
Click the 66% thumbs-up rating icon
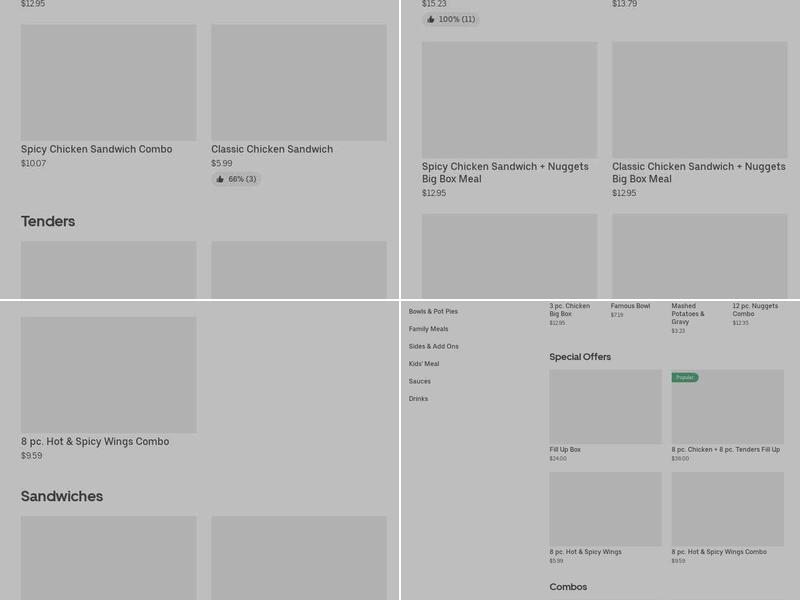point(220,180)
